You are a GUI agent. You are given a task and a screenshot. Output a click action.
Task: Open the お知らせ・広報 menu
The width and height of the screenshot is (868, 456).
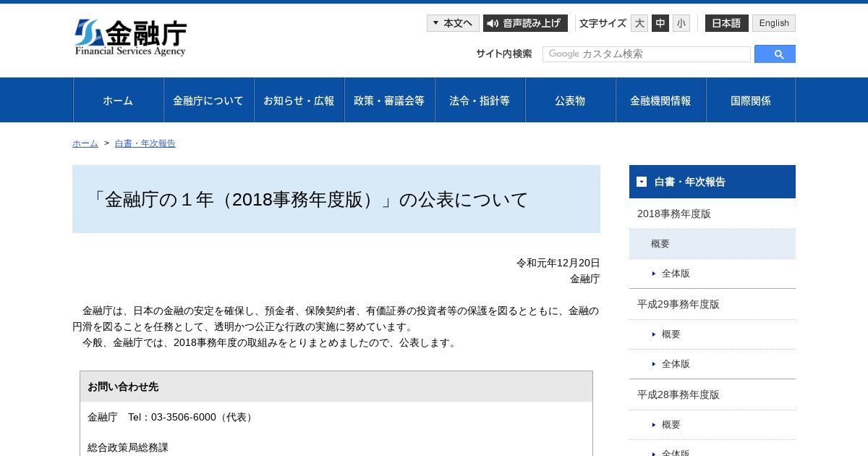point(299,100)
